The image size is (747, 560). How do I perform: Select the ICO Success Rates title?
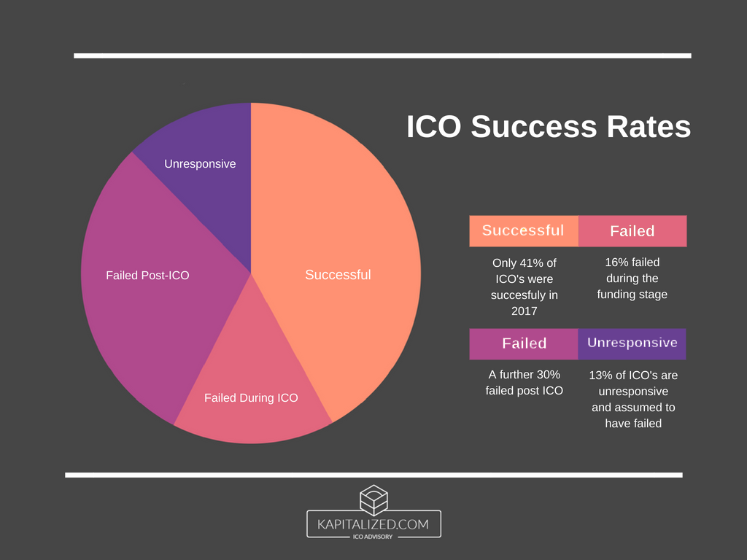549,127
